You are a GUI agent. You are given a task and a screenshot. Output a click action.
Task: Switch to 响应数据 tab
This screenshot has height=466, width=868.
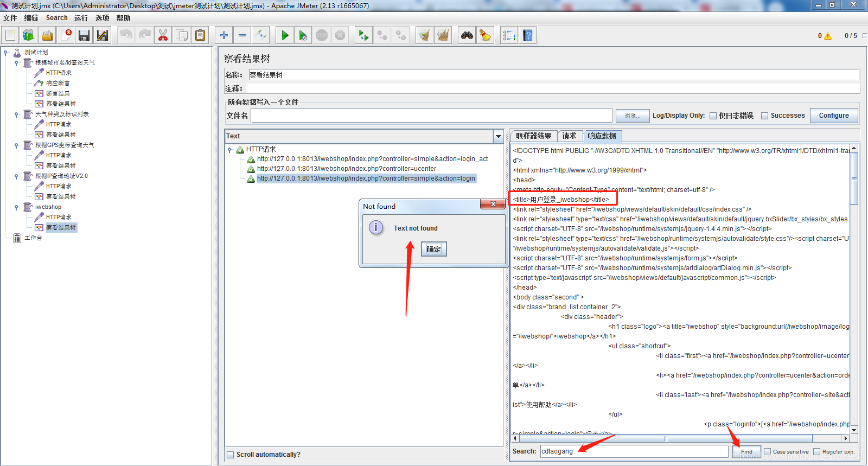click(x=602, y=136)
